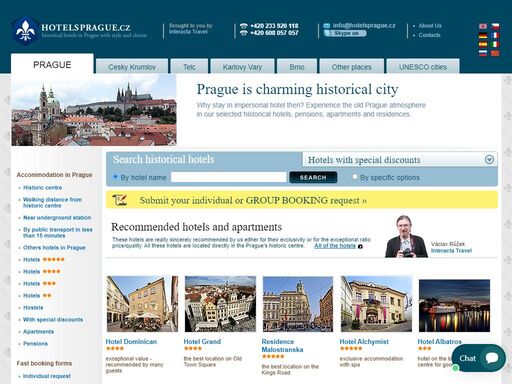Open the Hostels sidebar link
The width and height of the screenshot is (512, 384).
click(33, 308)
